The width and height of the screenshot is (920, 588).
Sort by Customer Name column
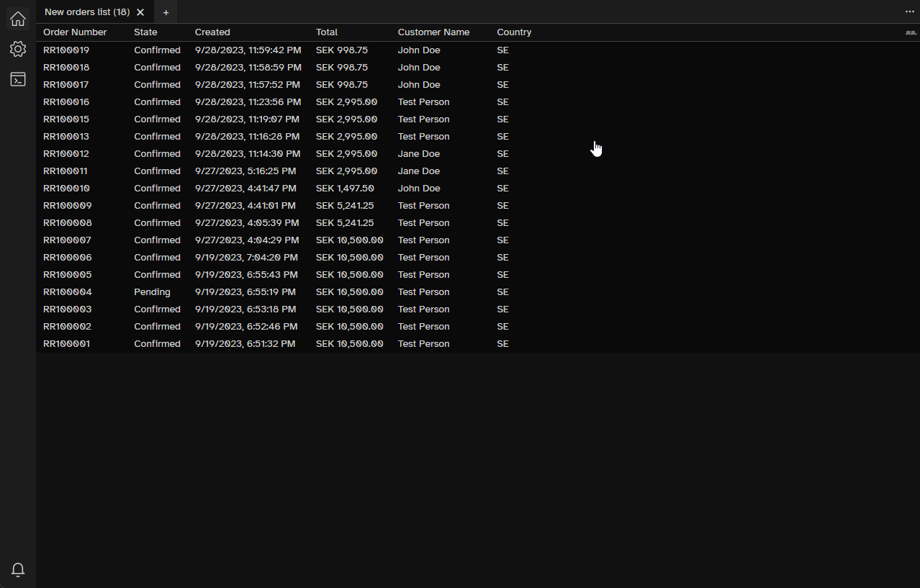point(433,32)
